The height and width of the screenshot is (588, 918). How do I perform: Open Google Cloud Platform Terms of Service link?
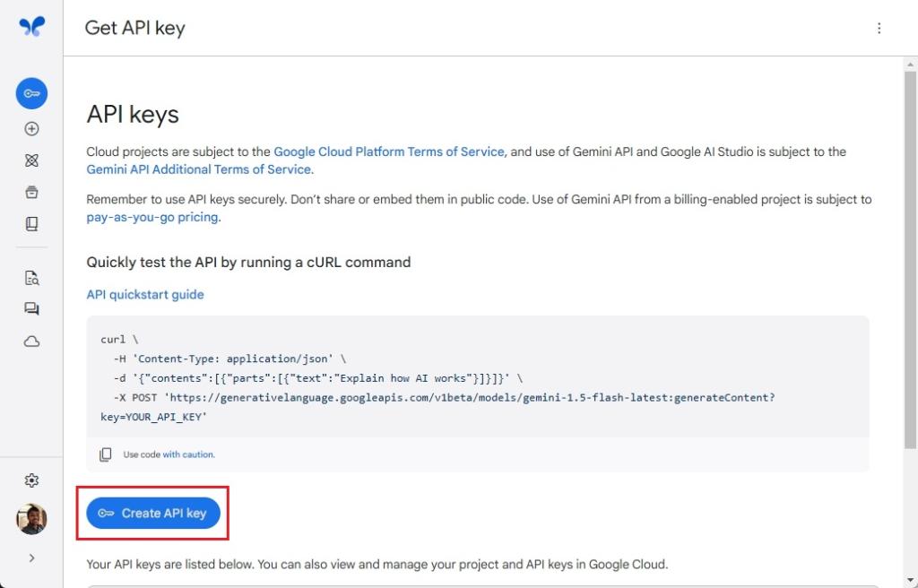389,151
